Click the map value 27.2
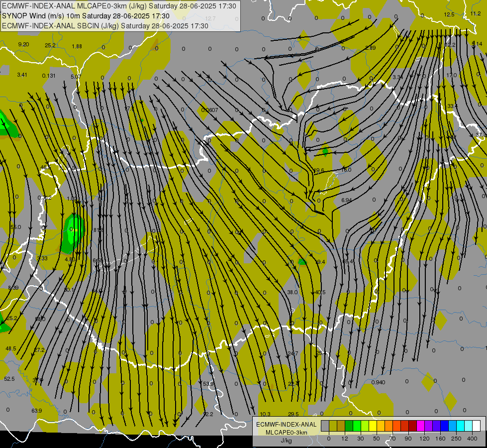Screen dimensions: 487x448 [x=39, y=350]
